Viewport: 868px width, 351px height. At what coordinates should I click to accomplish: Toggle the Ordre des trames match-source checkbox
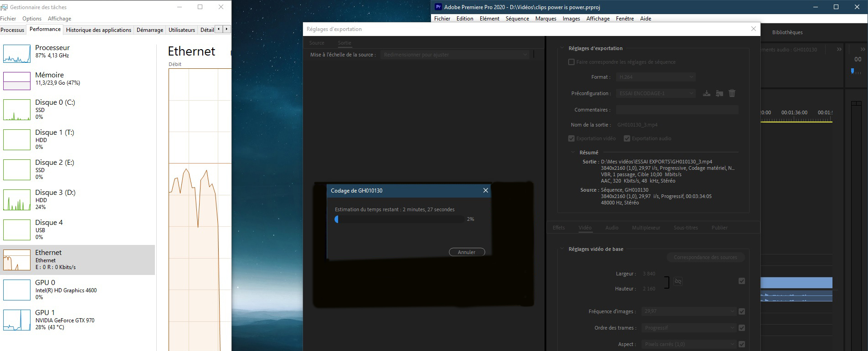[742, 328]
